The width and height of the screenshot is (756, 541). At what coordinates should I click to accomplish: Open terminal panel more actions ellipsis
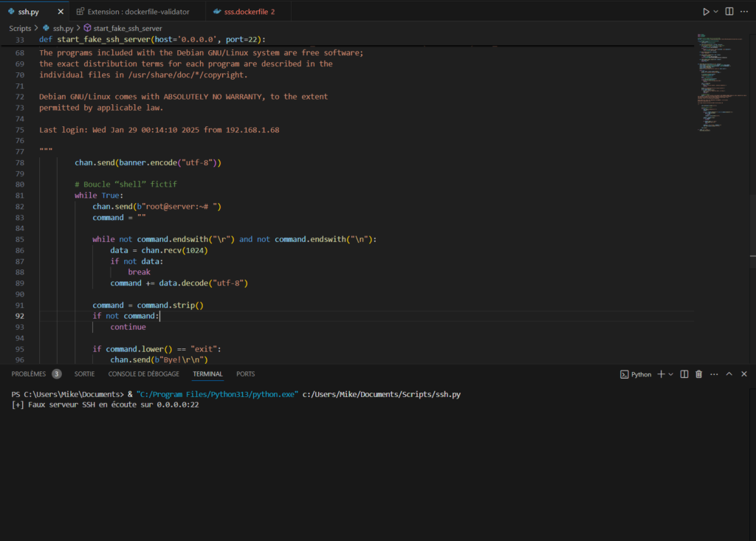point(714,374)
